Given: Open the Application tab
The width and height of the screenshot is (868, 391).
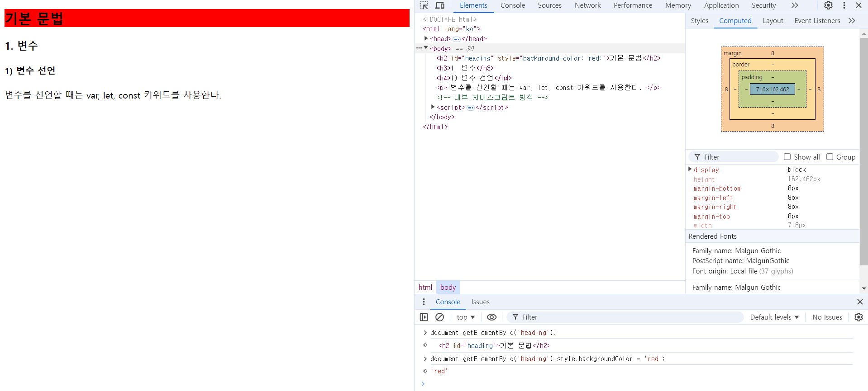Looking at the screenshot, I should click(x=721, y=5).
